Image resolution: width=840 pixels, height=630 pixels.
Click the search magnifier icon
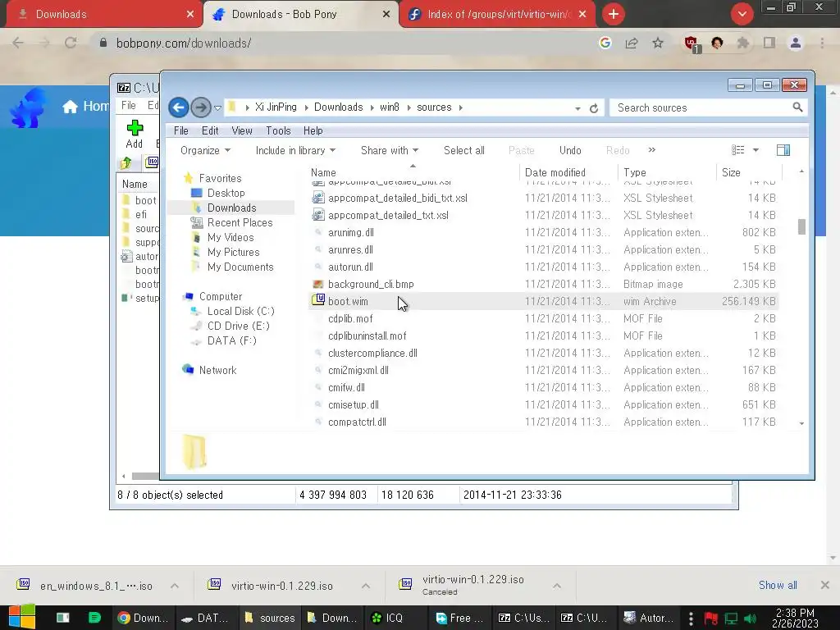click(x=797, y=107)
